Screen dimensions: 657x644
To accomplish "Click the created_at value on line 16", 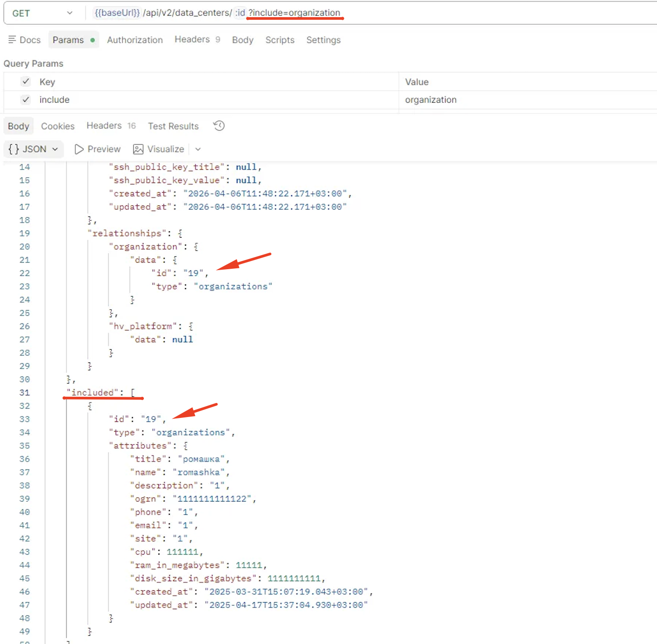I will (265, 194).
